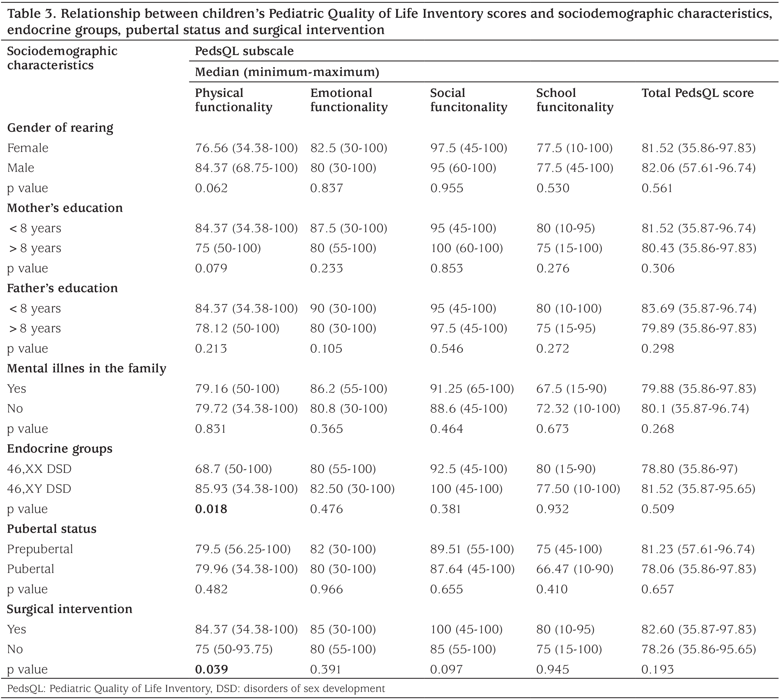781x700 pixels.
Task: Click the 0.062 p value
Action: pos(211,188)
